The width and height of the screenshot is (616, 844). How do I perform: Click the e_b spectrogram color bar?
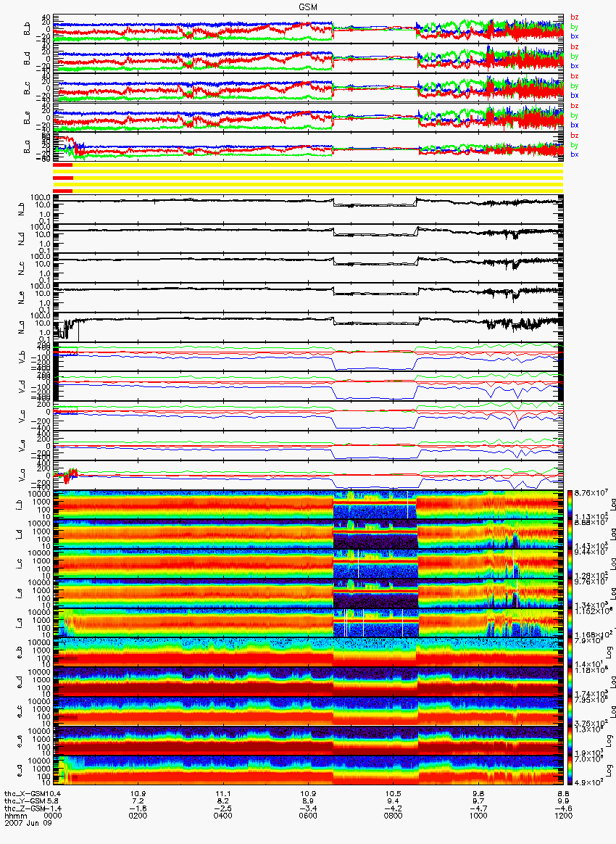(x=569, y=653)
